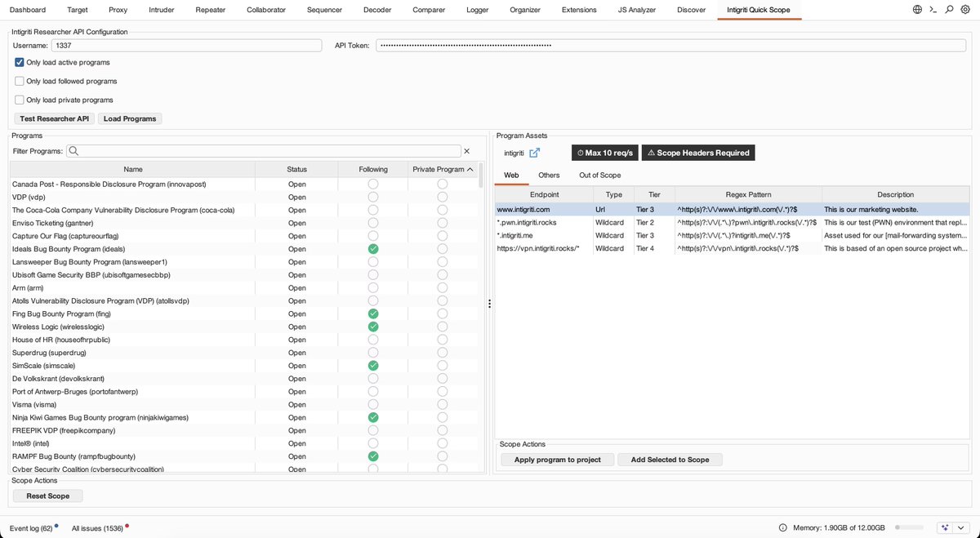
Task: Open the Burp AI sparkle icon
Action: click(x=945, y=527)
